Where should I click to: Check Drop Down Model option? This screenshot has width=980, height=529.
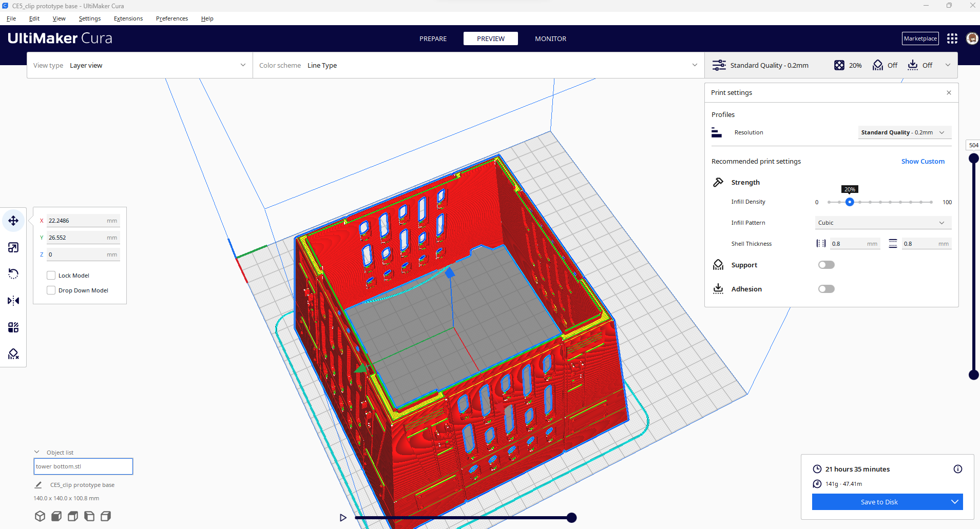(51, 290)
